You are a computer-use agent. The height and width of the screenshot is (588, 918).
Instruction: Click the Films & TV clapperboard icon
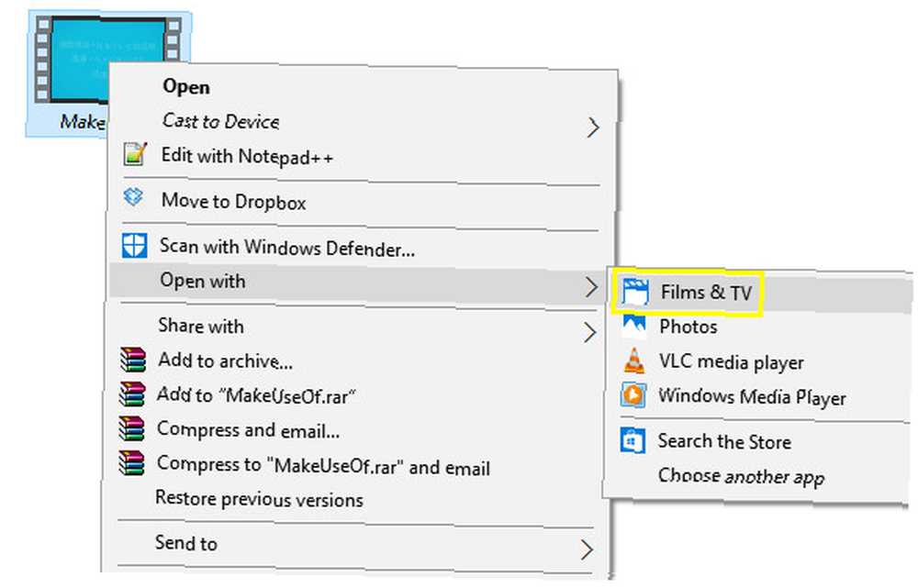tap(635, 292)
